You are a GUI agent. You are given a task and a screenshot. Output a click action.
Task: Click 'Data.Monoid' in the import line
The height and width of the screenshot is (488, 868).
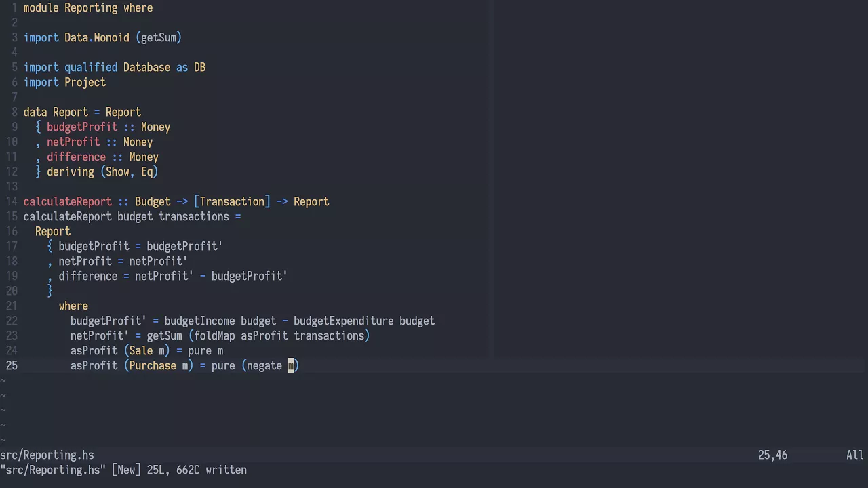97,38
